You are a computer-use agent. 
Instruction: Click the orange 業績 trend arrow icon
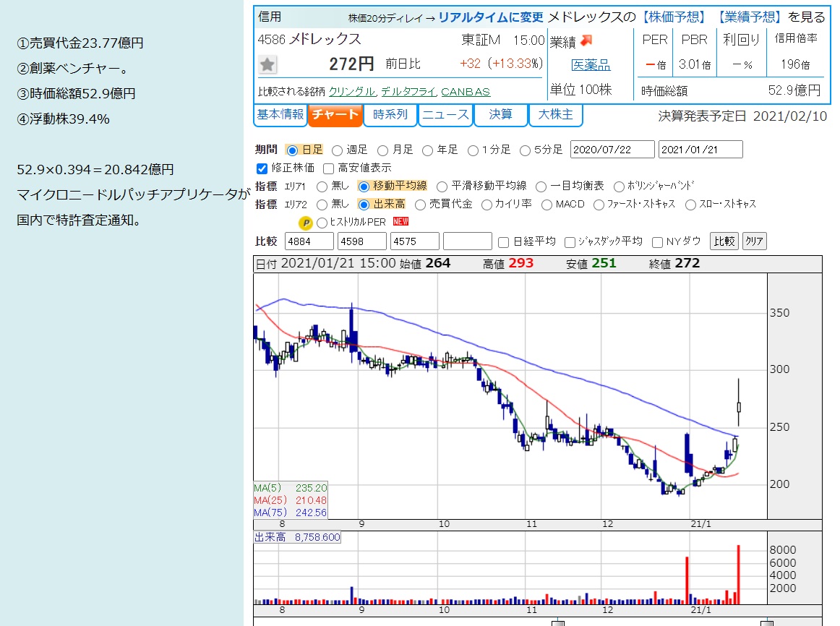tap(587, 40)
